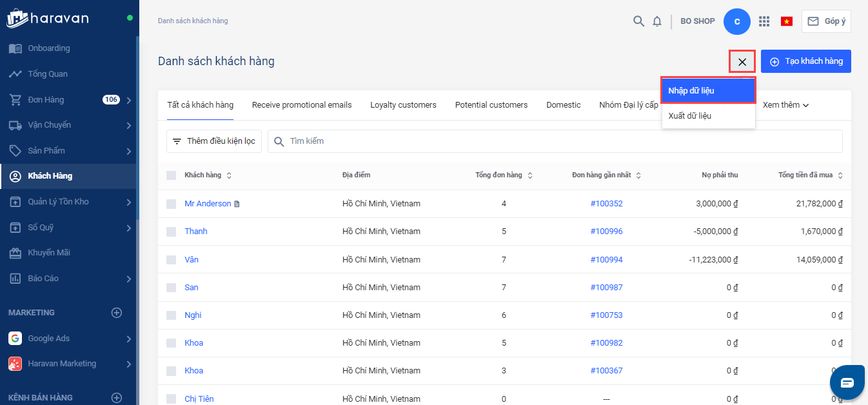Click the user avatar circle C
Screen dimensions: 868x405
click(737, 21)
